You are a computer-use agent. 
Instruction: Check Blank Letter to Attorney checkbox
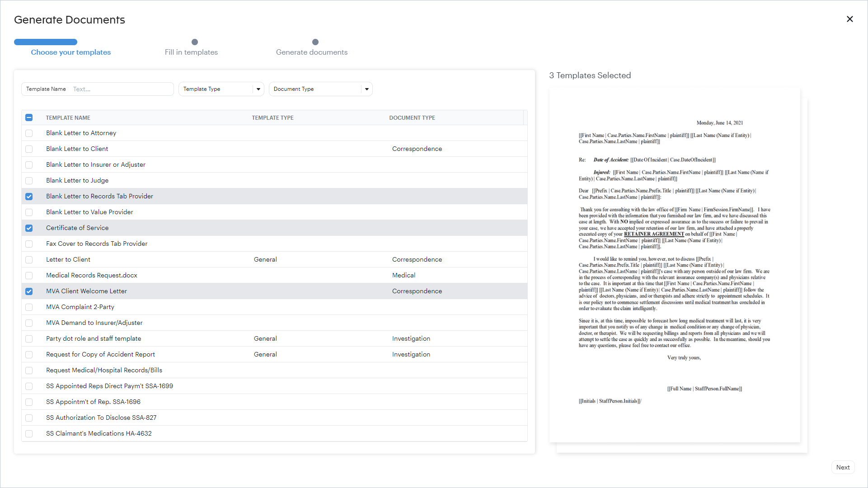[29, 133]
